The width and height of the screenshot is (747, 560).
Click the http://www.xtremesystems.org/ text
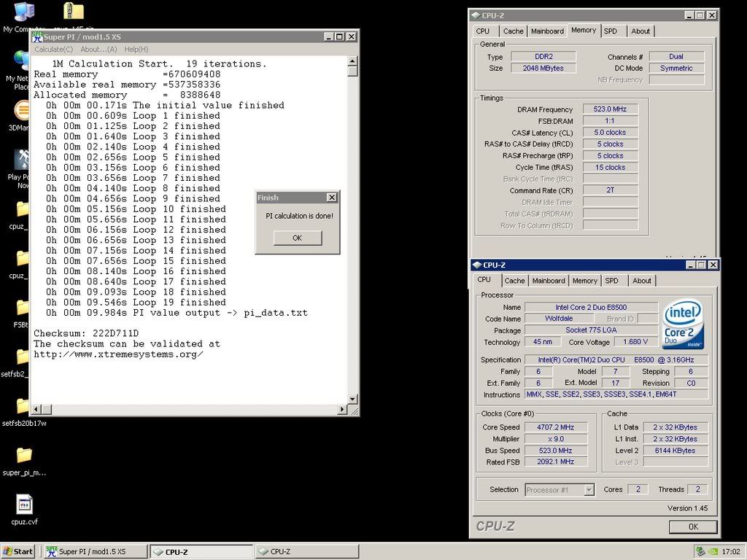coord(119,354)
